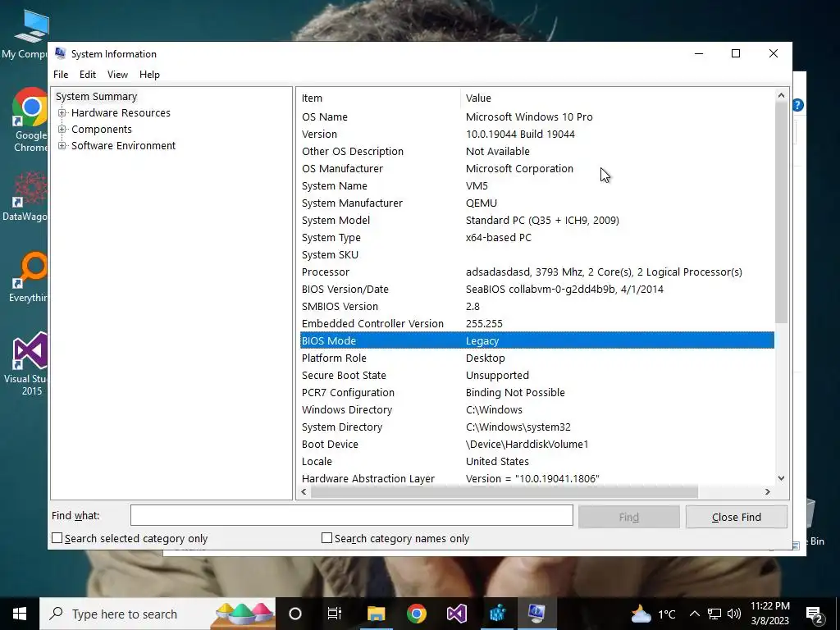Click the System Information title bar icon
The image size is (840, 630).
click(x=60, y=53)
